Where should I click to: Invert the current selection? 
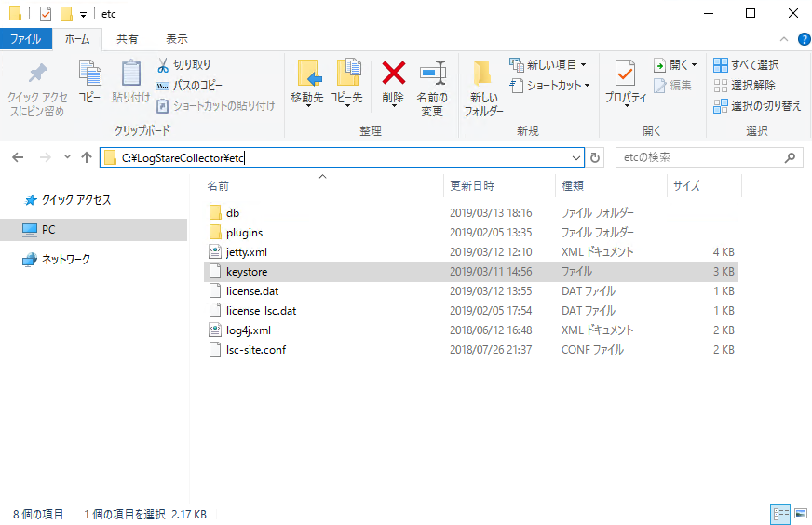pyautogui.click(x=757, y=105)
